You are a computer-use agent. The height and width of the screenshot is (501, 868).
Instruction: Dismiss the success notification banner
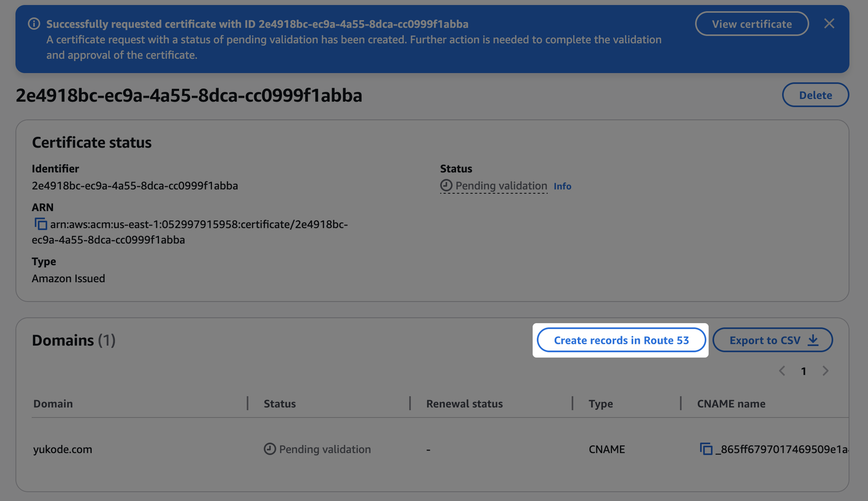click(x=829, y=23)
